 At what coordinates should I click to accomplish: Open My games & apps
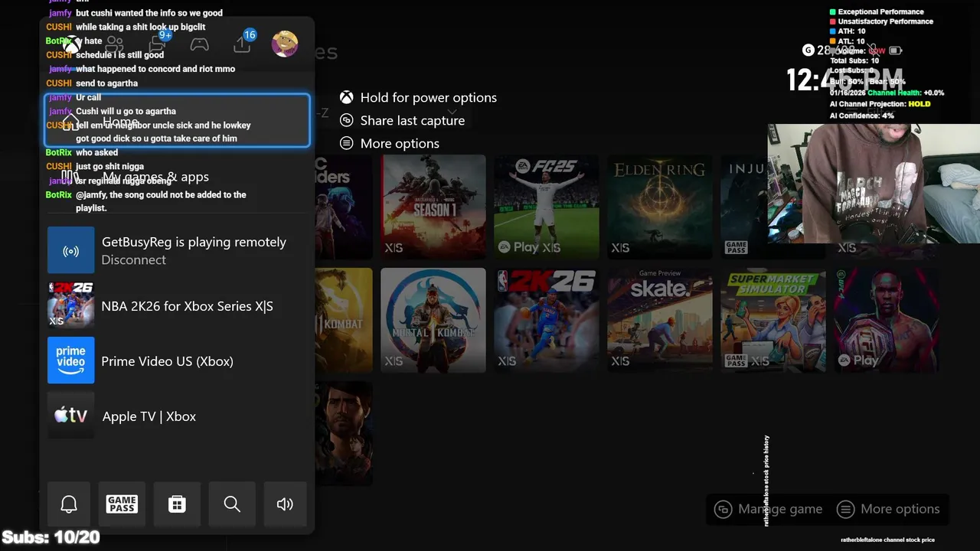coord(177,177)
